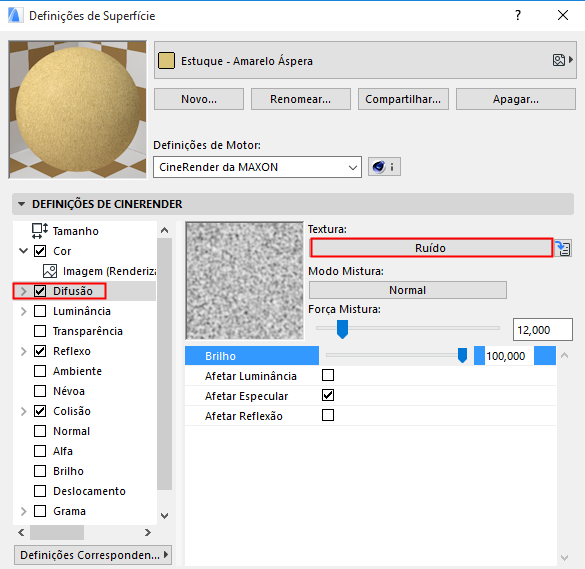Expand the Reflexo tree chevron
Screen dimensions: 585x569
click(x=24, y=351)
